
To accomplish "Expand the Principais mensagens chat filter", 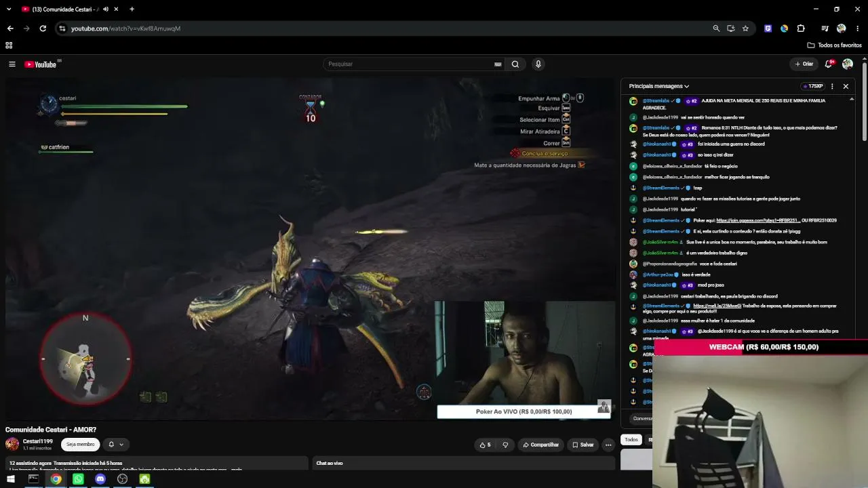I will point(659,86).
